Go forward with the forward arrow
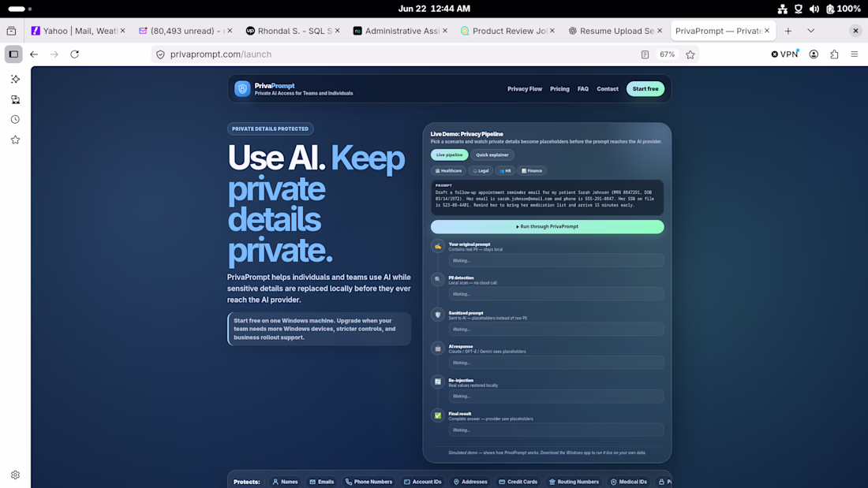Viewport: 868px width, 488px height. point(54,54)
